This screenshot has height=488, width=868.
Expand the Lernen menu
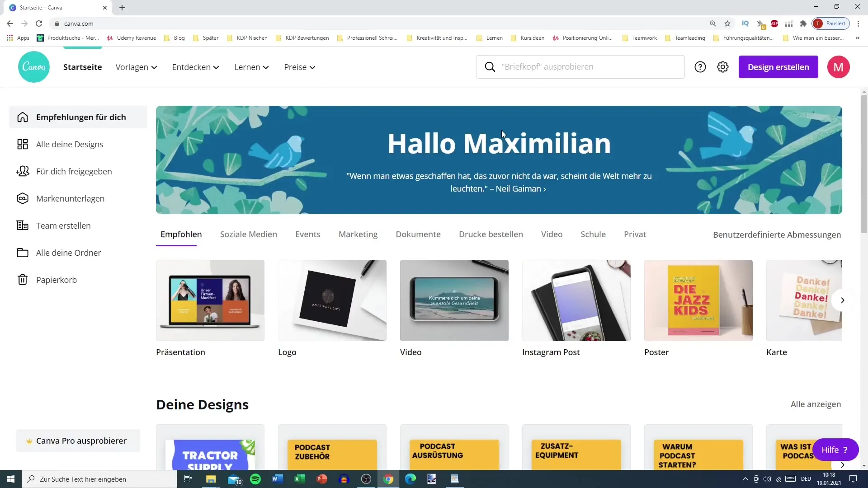click(251, 67)
